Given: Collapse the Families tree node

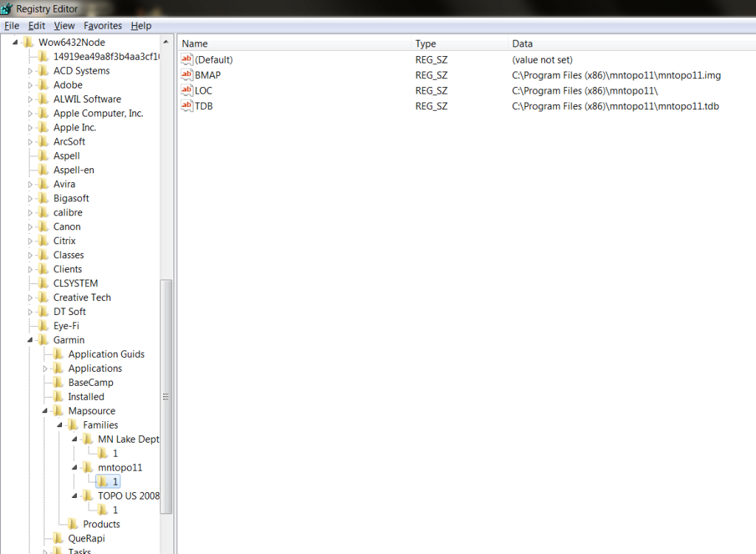Looking at the screenshot, I should point(61,425).
